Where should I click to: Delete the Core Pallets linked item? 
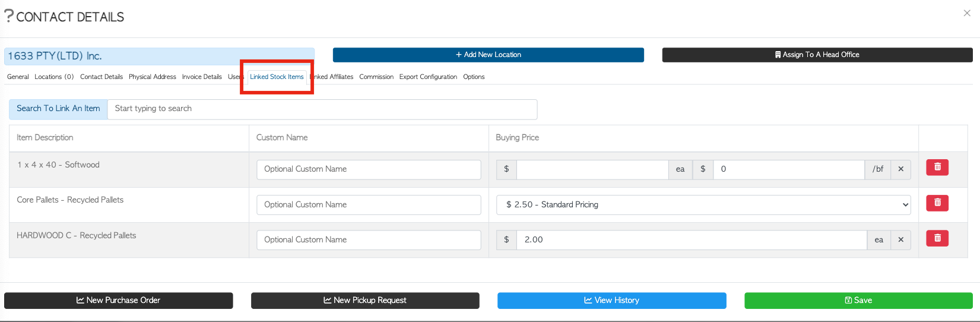click(x=937, y=203)
